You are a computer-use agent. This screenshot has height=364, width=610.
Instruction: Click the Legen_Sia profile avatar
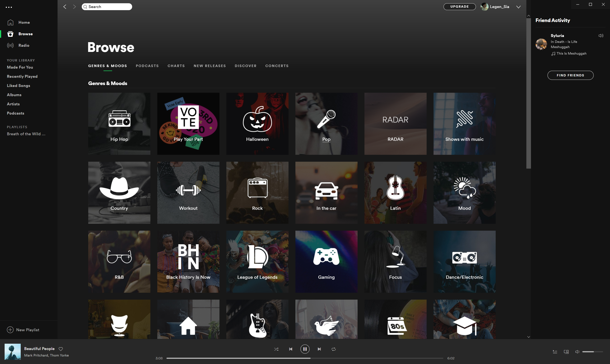click(x=484, y=7)
